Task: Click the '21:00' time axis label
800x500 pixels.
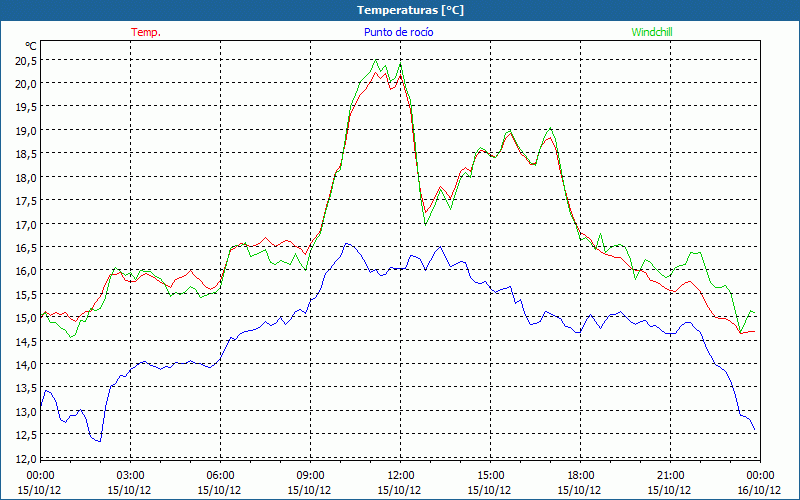Action: (670, 476)
